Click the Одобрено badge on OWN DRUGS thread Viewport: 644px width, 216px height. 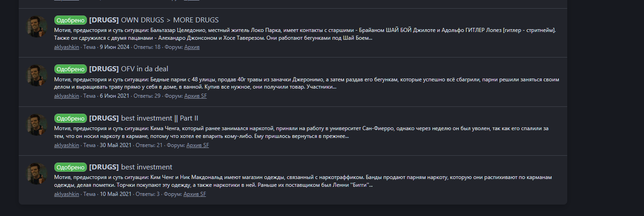pyautogui.click(x=70, y=20)
